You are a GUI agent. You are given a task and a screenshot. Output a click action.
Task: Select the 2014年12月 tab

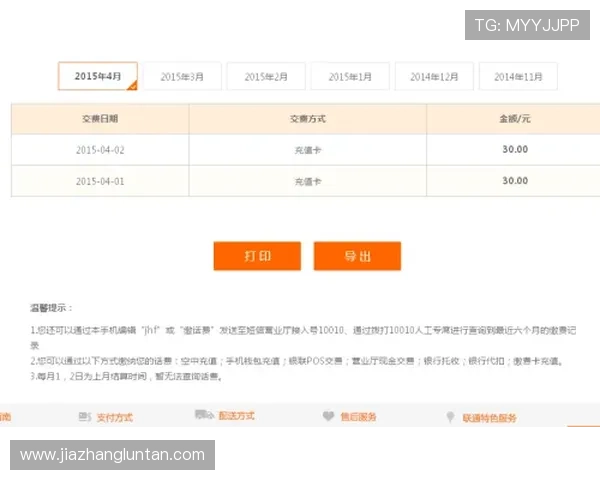[434, 77]
